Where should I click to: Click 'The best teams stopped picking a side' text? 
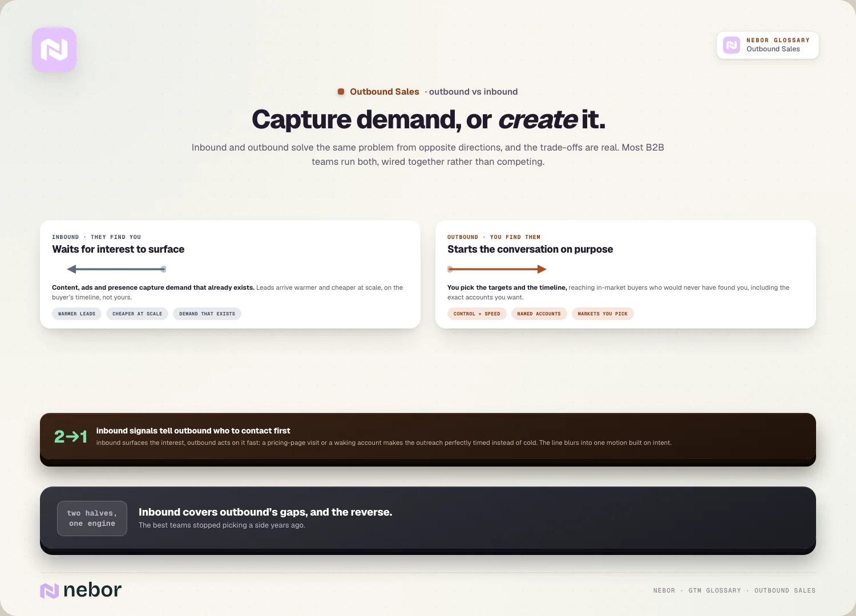point(222,525)
